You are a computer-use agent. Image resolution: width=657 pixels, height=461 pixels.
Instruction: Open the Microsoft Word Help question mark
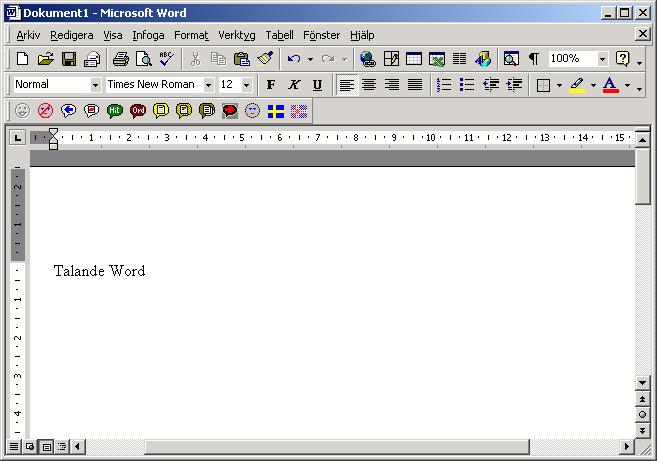point(623,59)
